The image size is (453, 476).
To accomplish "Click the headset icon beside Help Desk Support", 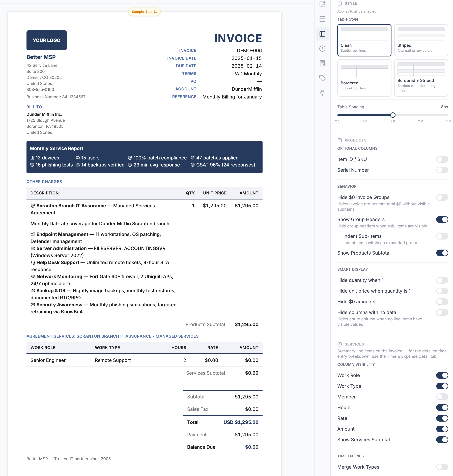I will (x=33, y=262).
